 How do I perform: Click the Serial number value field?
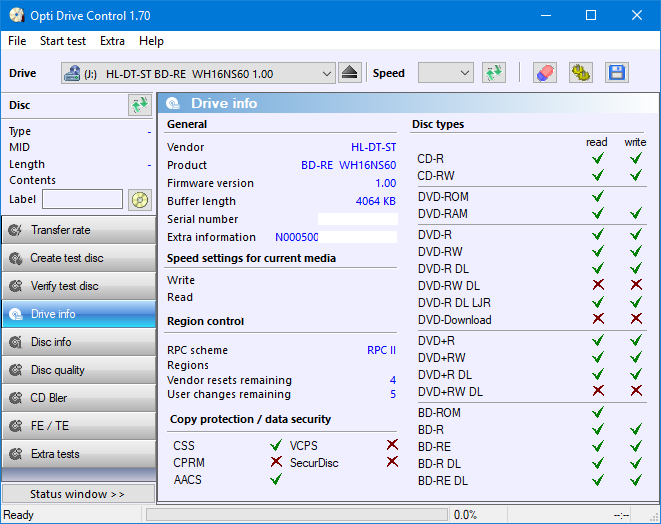point(357,219)
